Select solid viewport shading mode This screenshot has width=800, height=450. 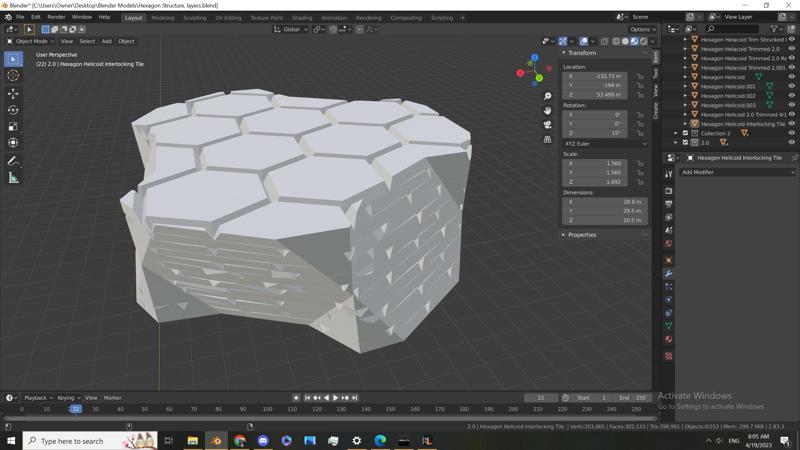[x=625, y=41]
